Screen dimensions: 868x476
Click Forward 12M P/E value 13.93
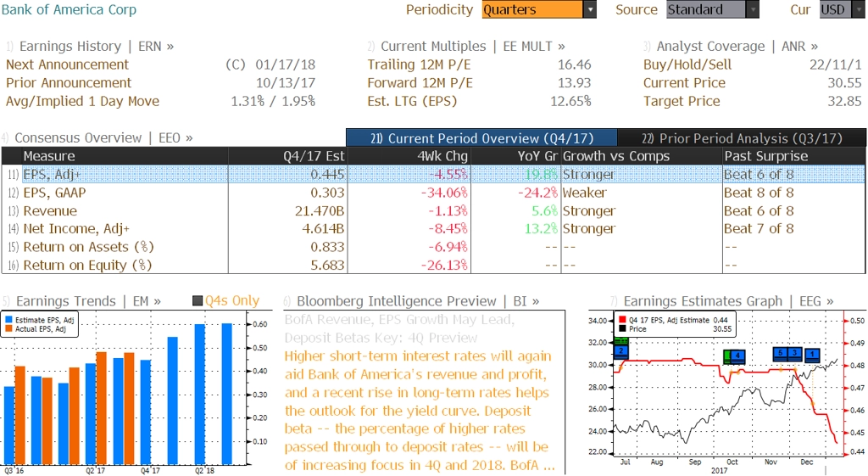pyautogui.click(x=574, y=82)
